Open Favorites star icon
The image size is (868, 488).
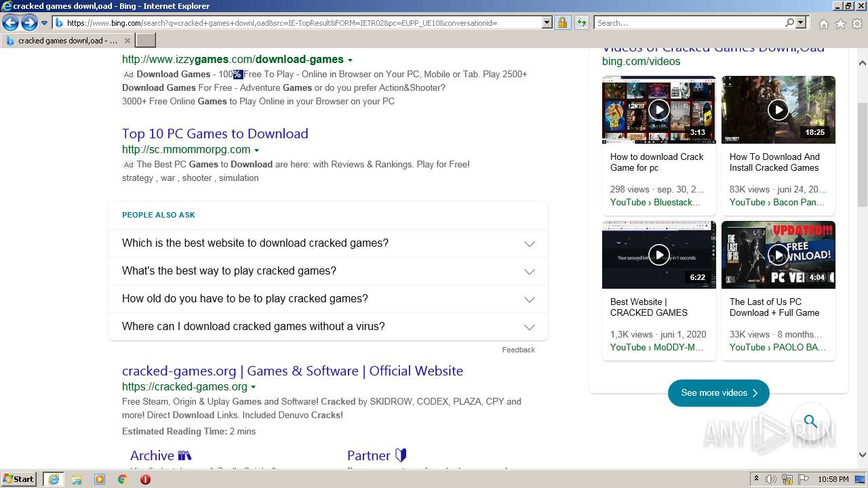(x=840, y=24)
